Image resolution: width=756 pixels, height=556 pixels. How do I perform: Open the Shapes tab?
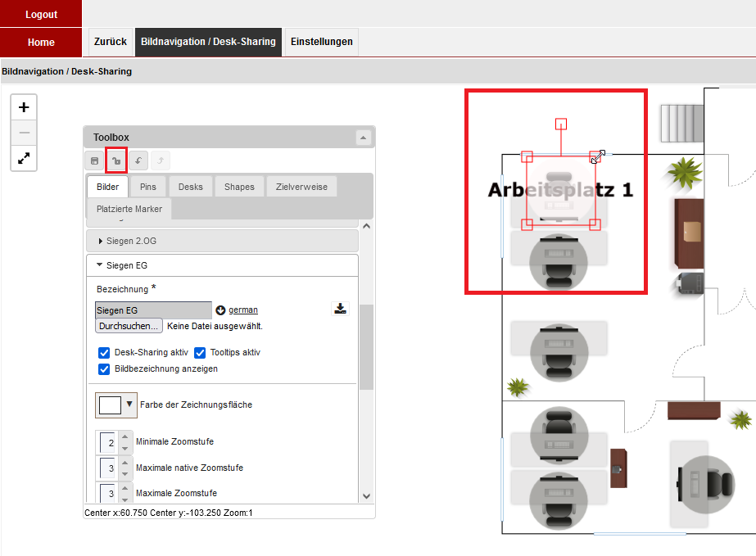coord(239,187)
